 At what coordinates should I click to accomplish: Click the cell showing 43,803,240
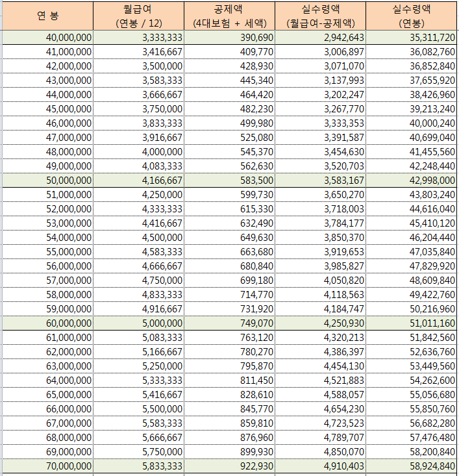[412, 195]
